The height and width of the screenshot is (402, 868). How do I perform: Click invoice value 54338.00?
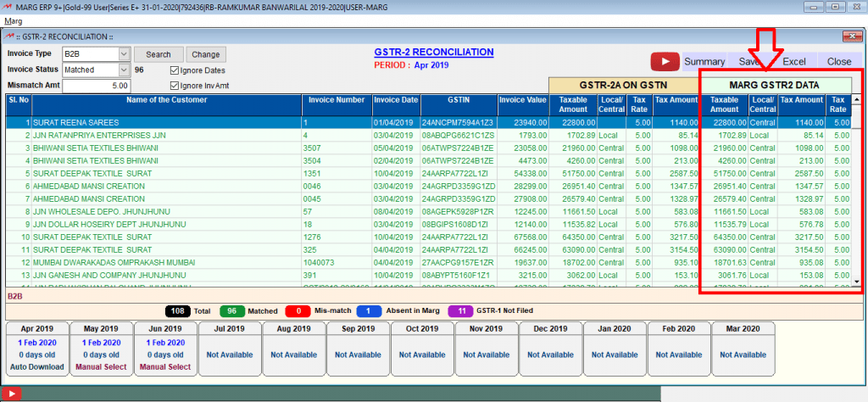click(x=531, y=173)
